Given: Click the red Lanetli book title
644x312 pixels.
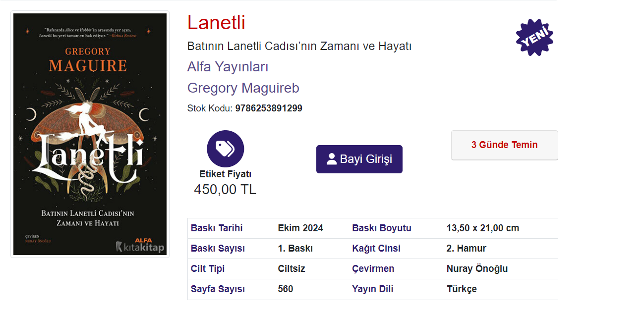Looking at the screenshot, I should tap(216, 23).
